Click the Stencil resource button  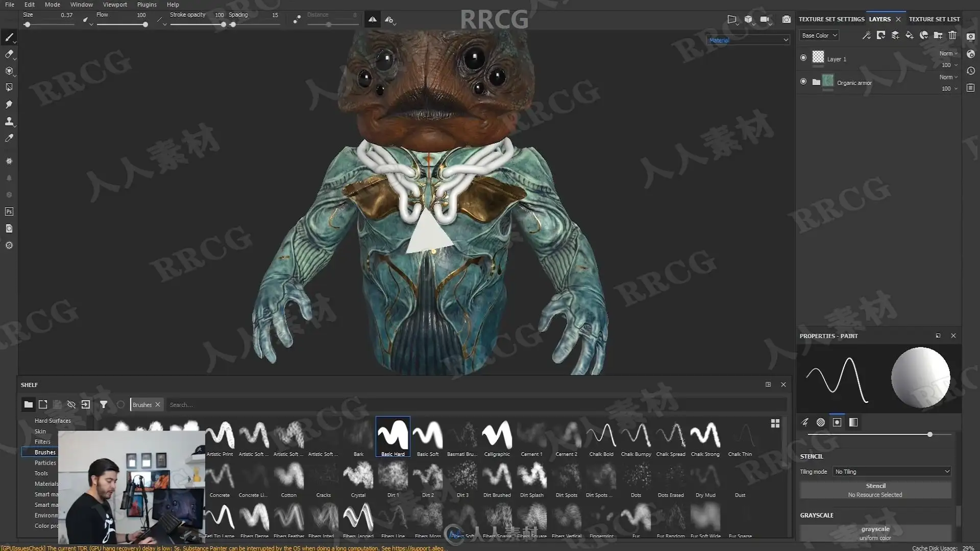[x=875, y=490]
